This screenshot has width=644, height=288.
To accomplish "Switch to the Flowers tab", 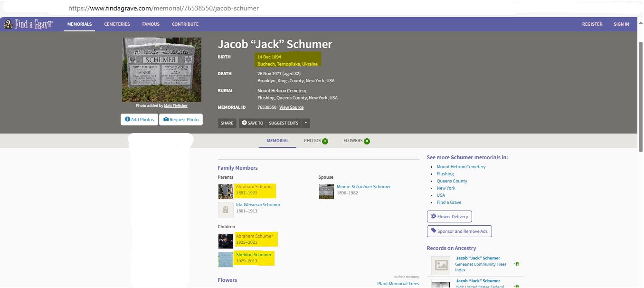I will (x=357, y=141).
